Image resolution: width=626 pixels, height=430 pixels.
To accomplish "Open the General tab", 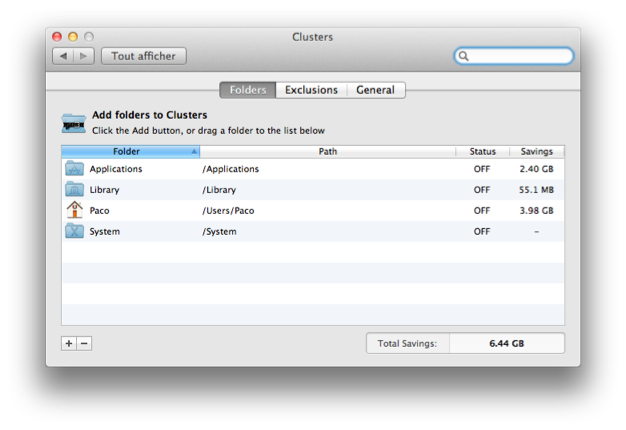I will (x=375, y=90).
